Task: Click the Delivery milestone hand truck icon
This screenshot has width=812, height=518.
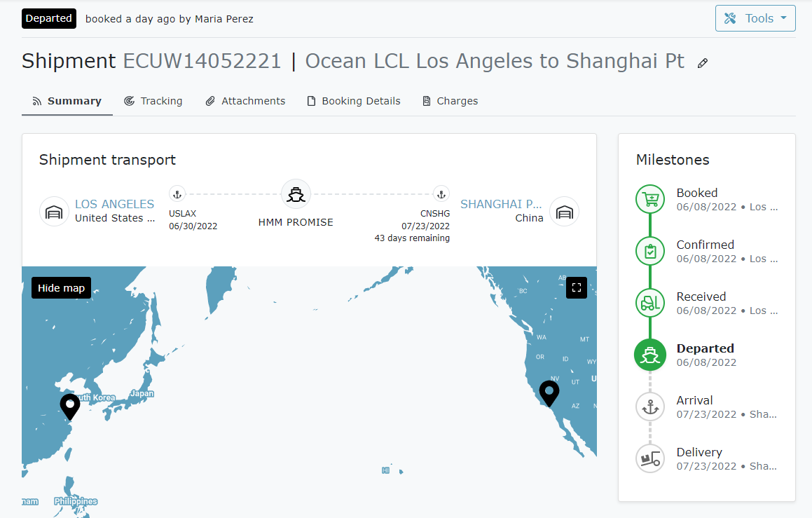Action: click(650, 459)
